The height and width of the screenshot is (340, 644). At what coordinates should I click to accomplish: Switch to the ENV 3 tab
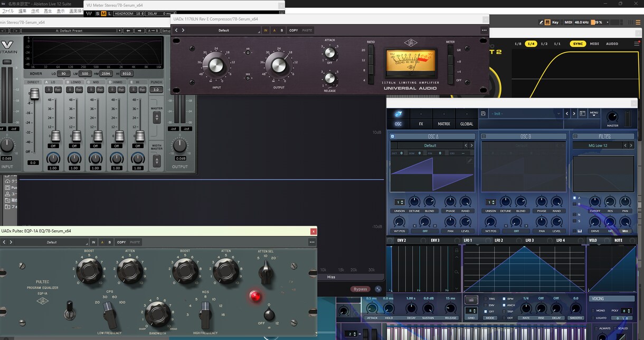[435, 240]
